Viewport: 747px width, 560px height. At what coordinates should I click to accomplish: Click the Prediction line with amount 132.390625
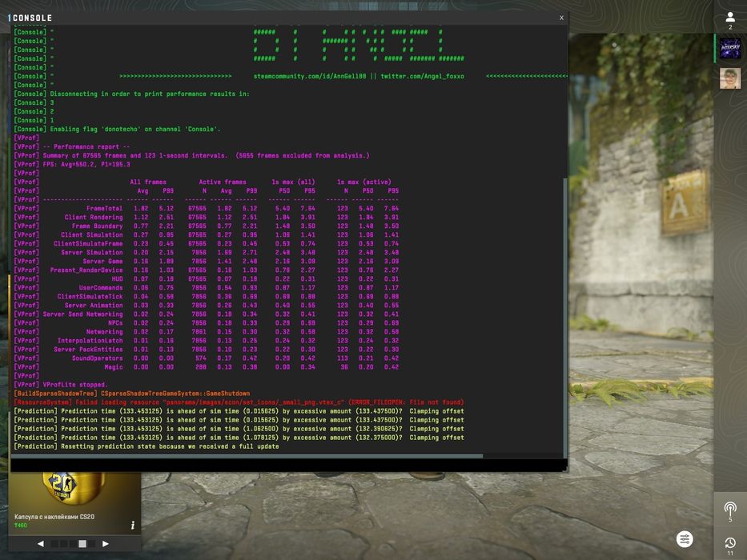pos(239,429)
